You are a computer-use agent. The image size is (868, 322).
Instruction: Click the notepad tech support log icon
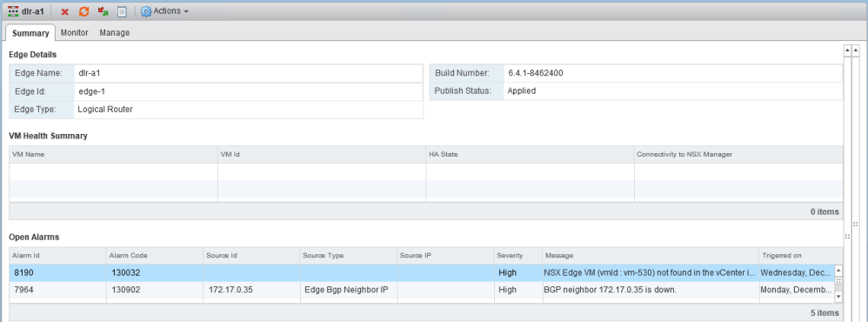tap(122, 11)
